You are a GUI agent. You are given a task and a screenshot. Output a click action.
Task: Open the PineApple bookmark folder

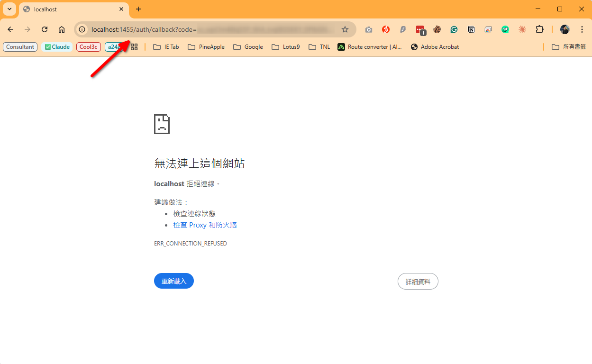(x=206, y=47)
